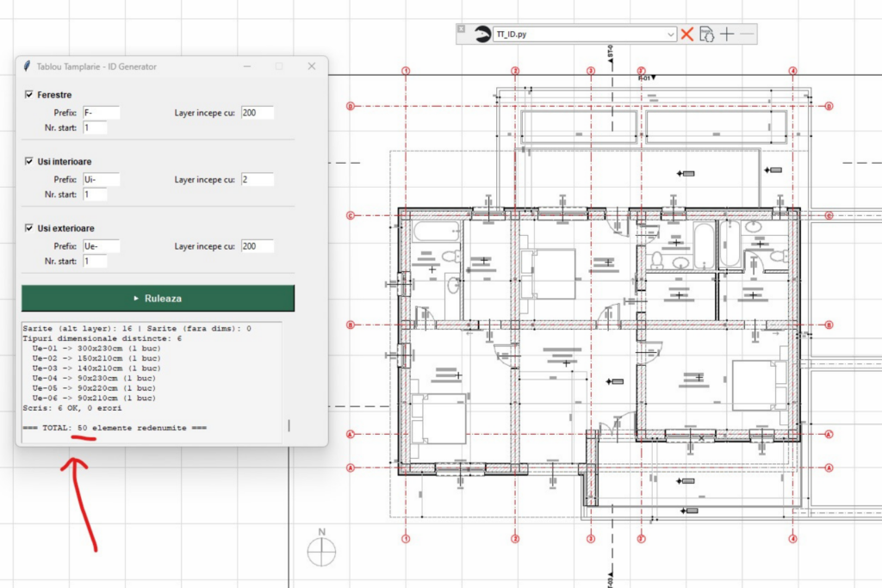This screenshot has height=588, width=882.
Task: Click the 'Scris: 6 OK, 0 erori' line
Action: (x=72, y=408)
